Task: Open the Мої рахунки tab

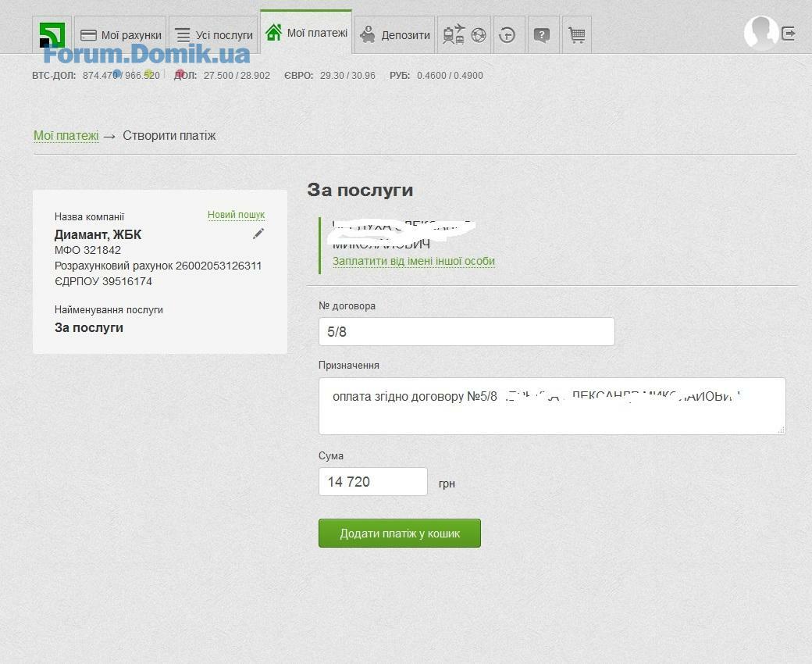Action: pyautogui.click(x=121, y=35)
